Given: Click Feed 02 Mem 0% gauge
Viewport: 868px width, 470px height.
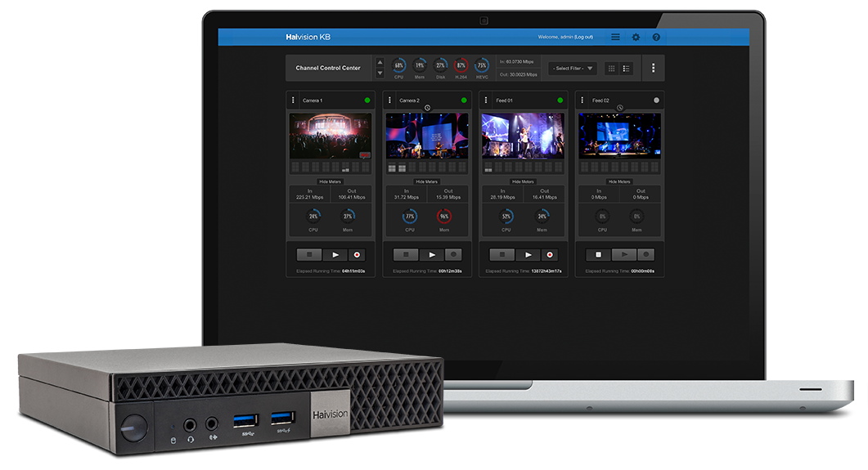Looking at the screenshot, I should coord(636,216).
